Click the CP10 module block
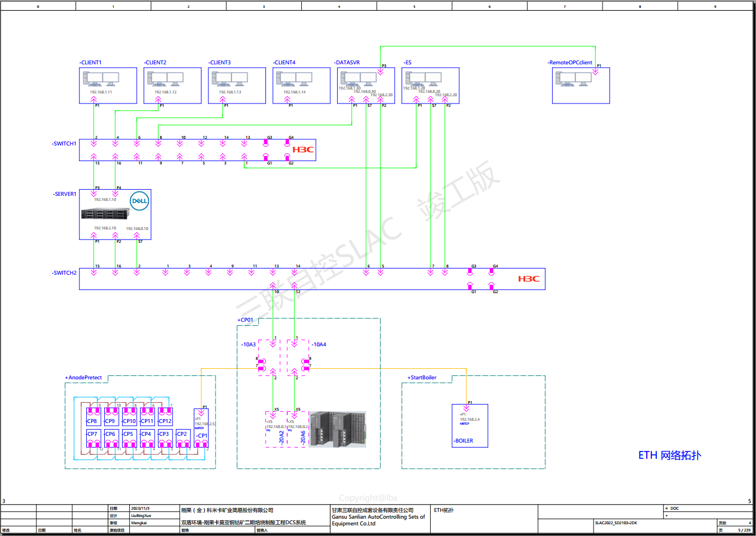Screen dimensions: 756x536 tap(129, 417)
